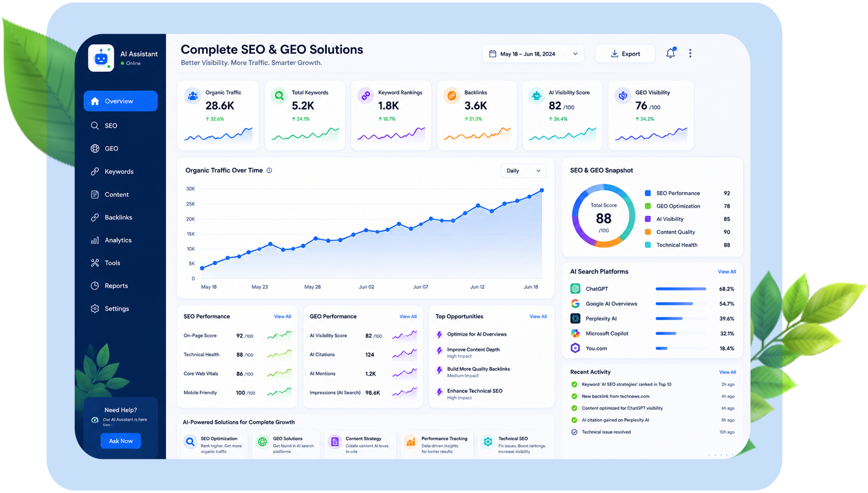Click the AI Visibility Score robot icon
Screen dimensions: 868x493
coord(536,95)
